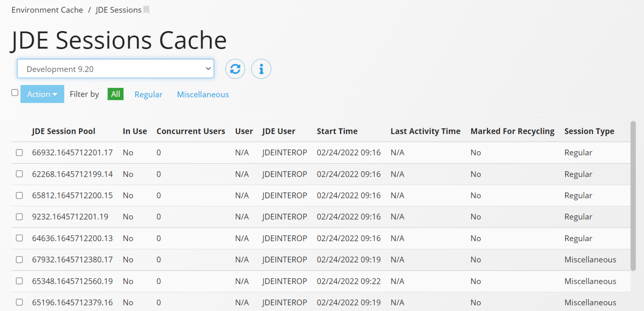Image resolution: width=644 pixels, height=311 pixels.
Task: Open the Development 9.20 environment dropdown
Action: click(115, 69)
